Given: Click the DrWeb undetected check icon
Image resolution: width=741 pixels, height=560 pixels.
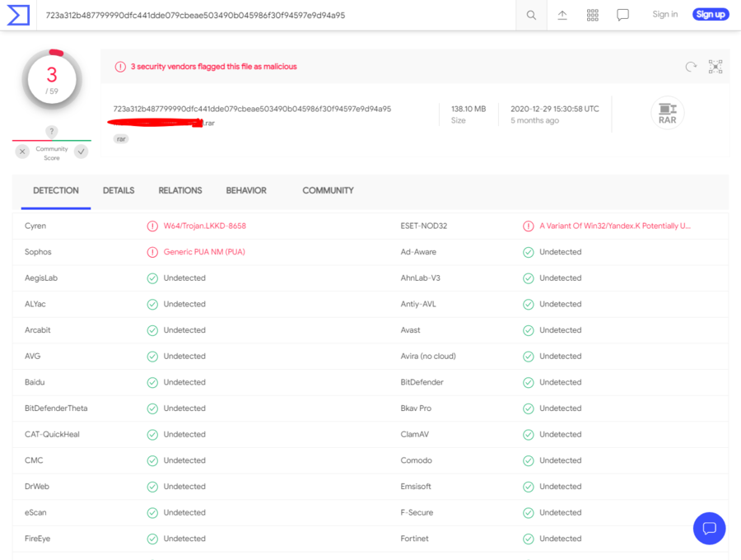Looking at the screenshot, I should [152, 487].
